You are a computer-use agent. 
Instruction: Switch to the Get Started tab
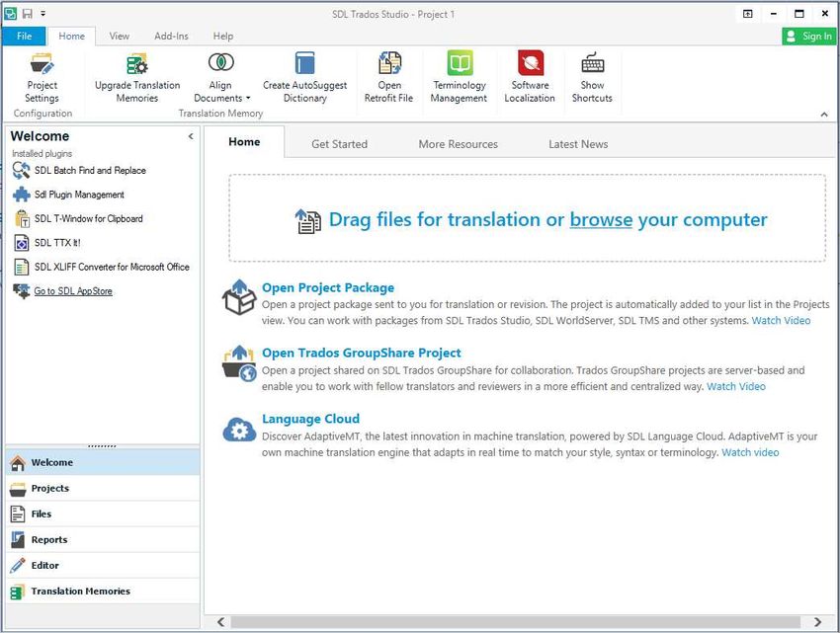pyautogui.click(x=340, y=144)
